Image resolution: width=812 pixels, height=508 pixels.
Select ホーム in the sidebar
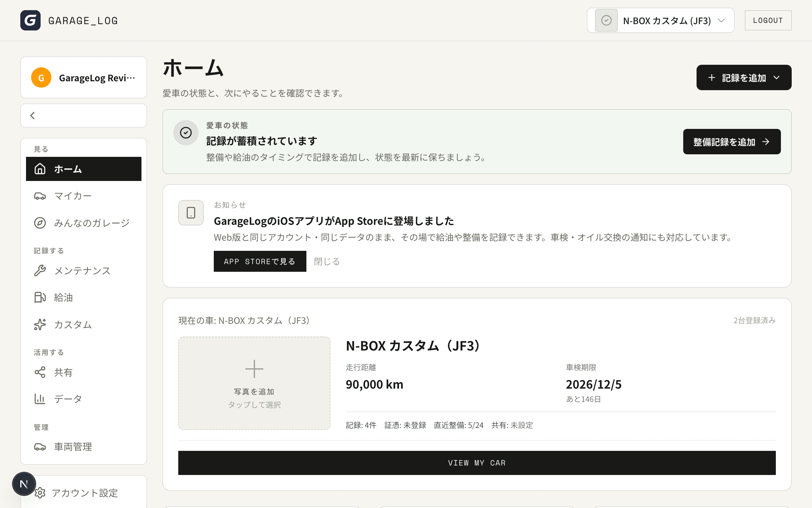pyautogui.click(x=83, y=169)
